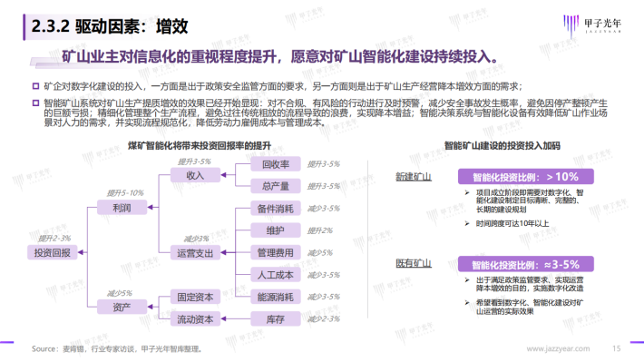
Task: Click the 管理费用 box
Action: click(x=276, y=252)
